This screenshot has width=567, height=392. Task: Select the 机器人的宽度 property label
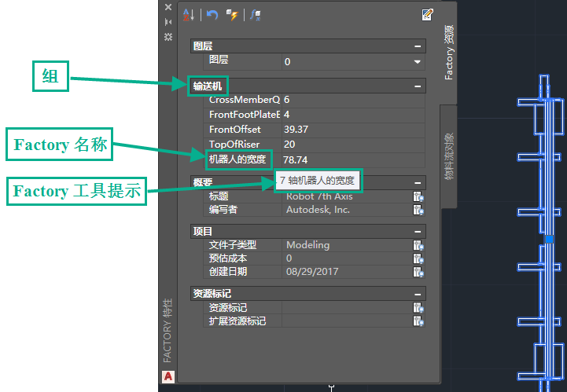pos(237,159)
